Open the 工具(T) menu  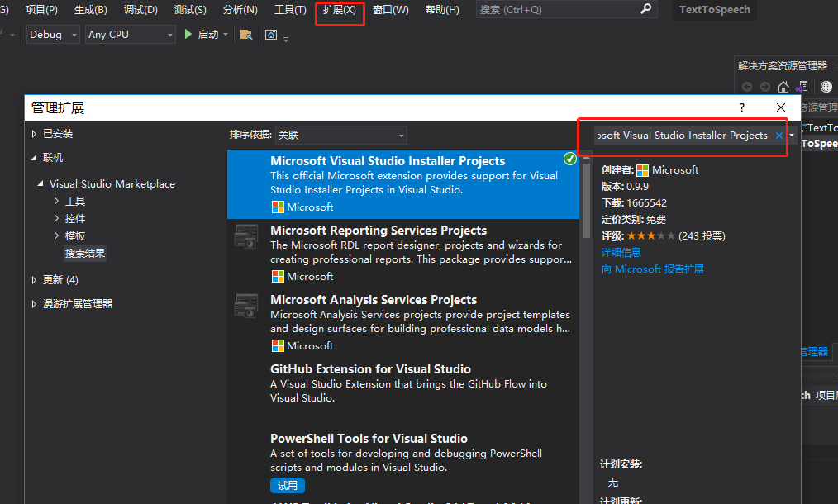coord(290,10)
